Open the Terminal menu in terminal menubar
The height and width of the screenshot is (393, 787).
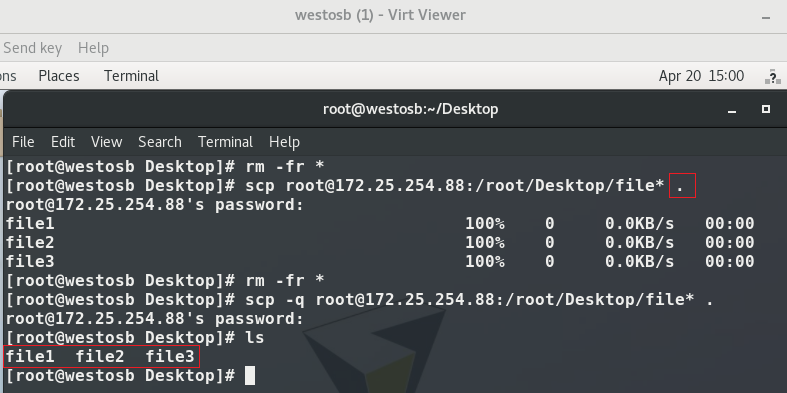[x=225, y=142]
